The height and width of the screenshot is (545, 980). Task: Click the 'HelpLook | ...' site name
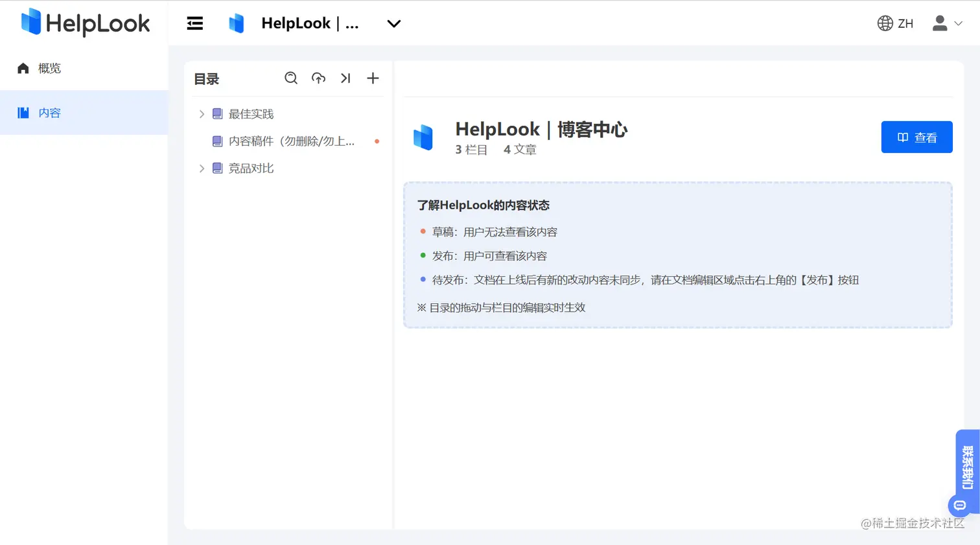point(310,23)
